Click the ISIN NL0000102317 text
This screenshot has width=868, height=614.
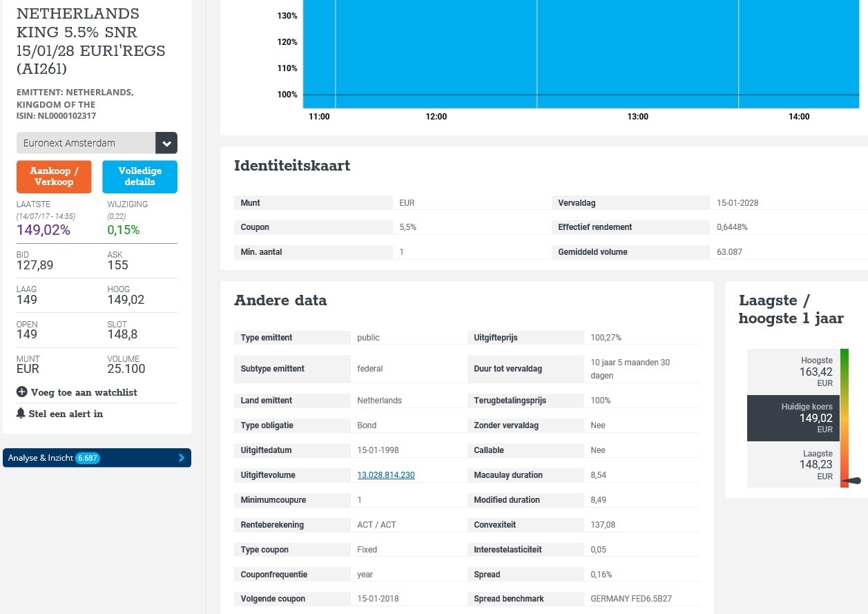56,116
